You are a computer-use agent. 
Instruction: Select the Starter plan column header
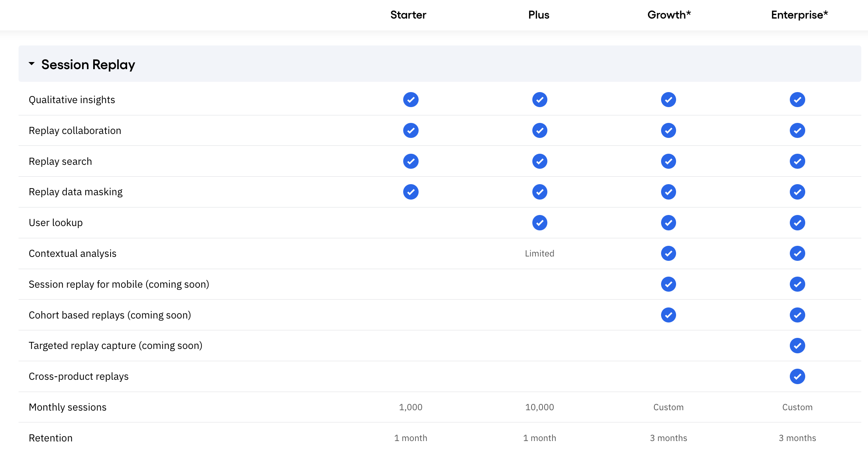point(408,15)
